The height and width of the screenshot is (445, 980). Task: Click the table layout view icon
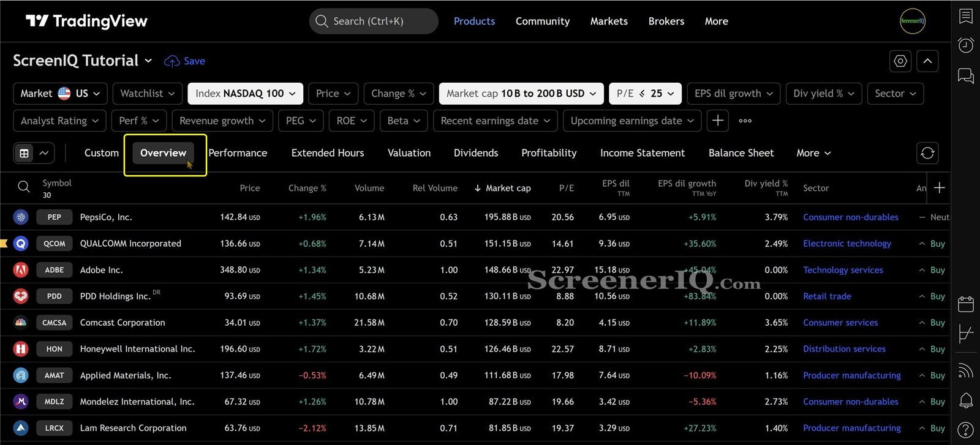pyautogui.click(x=24, y=153)
